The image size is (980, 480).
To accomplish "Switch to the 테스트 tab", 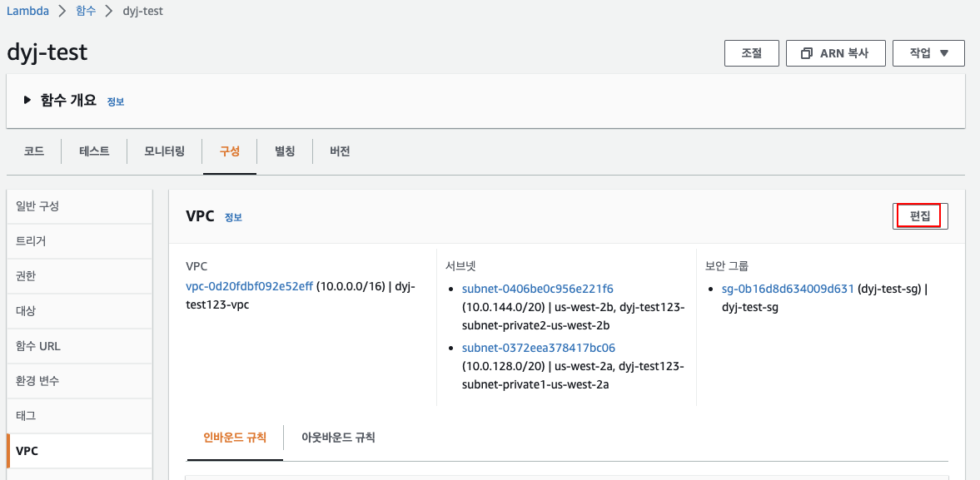I will click(94, 151).
